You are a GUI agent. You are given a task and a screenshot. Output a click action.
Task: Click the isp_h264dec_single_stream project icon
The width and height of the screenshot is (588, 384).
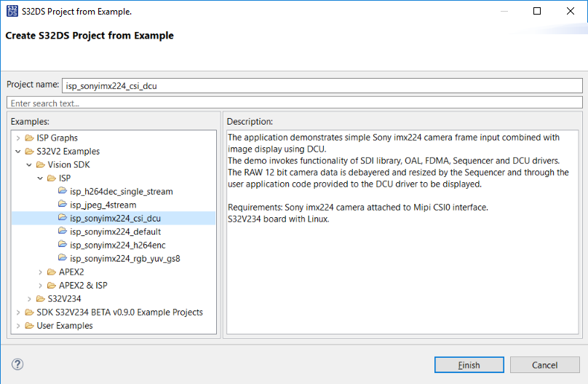[x=63, y=192]
